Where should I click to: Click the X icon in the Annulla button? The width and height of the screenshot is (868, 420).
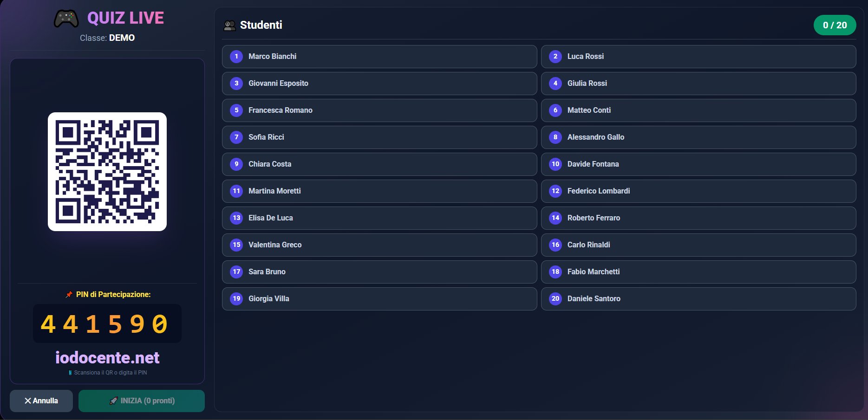[28, 401]
